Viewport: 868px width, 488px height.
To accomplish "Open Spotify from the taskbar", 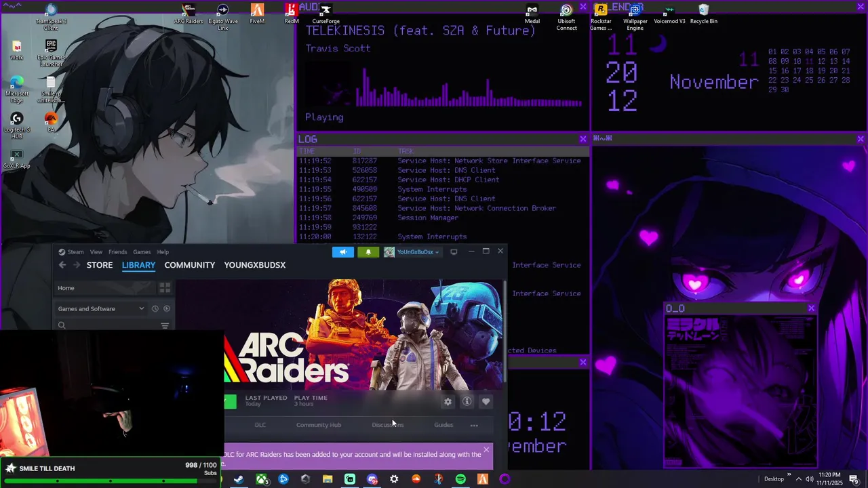I will [x=460, y=479].
